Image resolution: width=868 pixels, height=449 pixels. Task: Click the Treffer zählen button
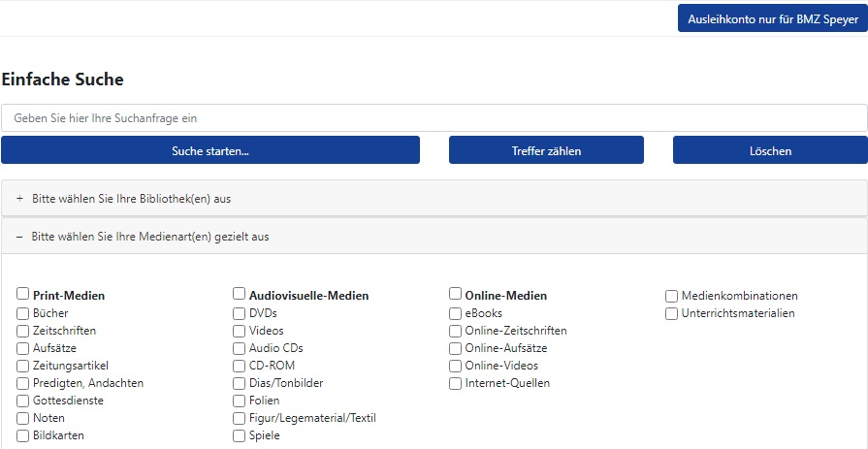pos(546,150)
